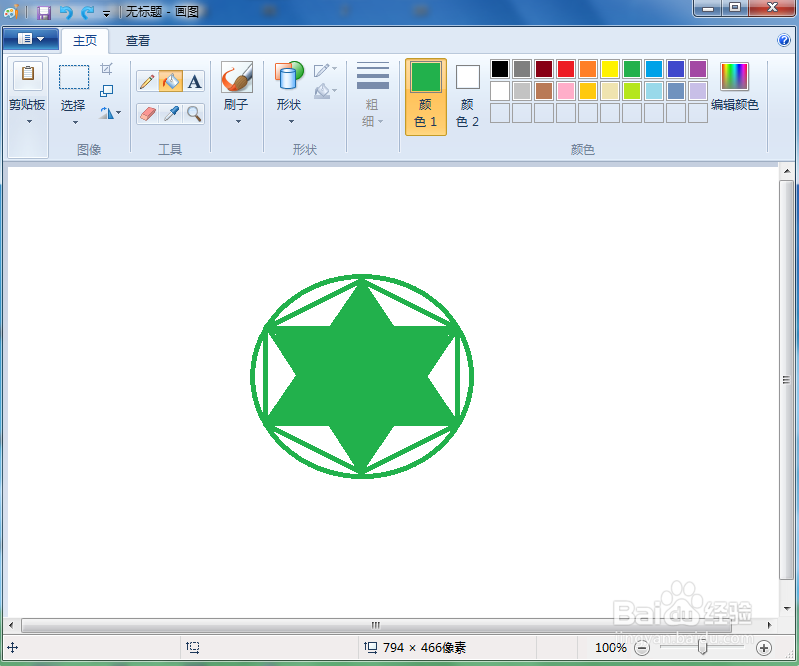Expand the clipboard paste dropdown arrow

pos(29,121)
